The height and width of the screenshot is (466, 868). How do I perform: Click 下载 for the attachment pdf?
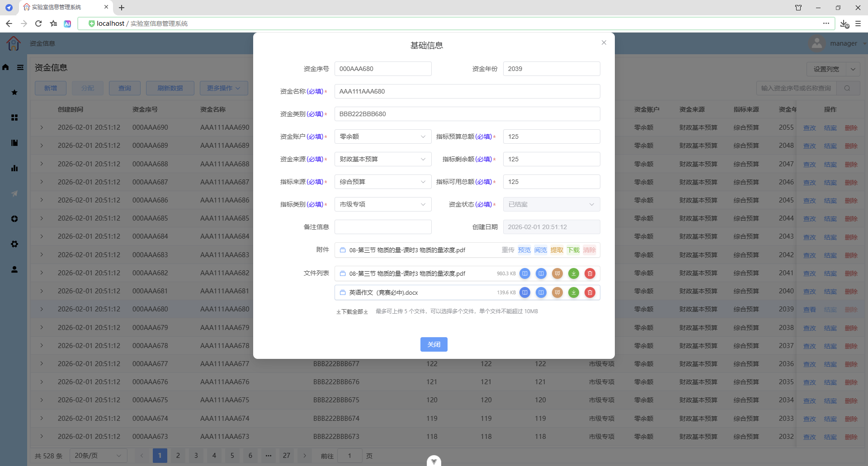point(573,250)
